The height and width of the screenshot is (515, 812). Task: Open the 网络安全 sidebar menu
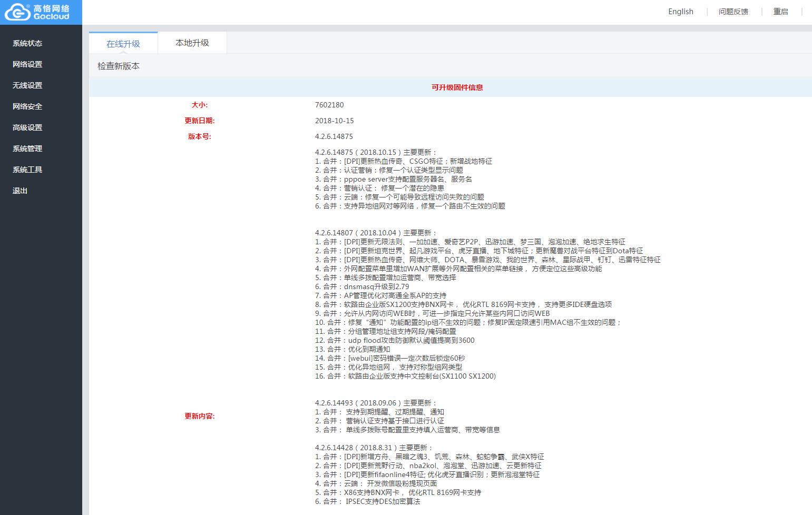pos(27,106)
